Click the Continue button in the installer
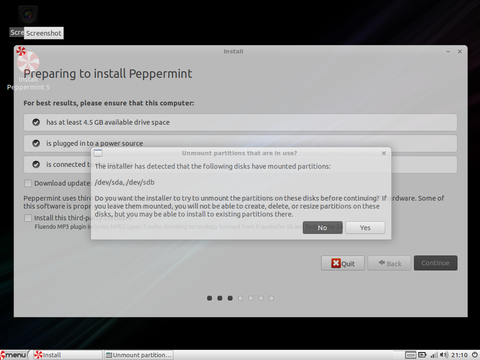Viewport: 480px width, 360px height. point(435,263)
